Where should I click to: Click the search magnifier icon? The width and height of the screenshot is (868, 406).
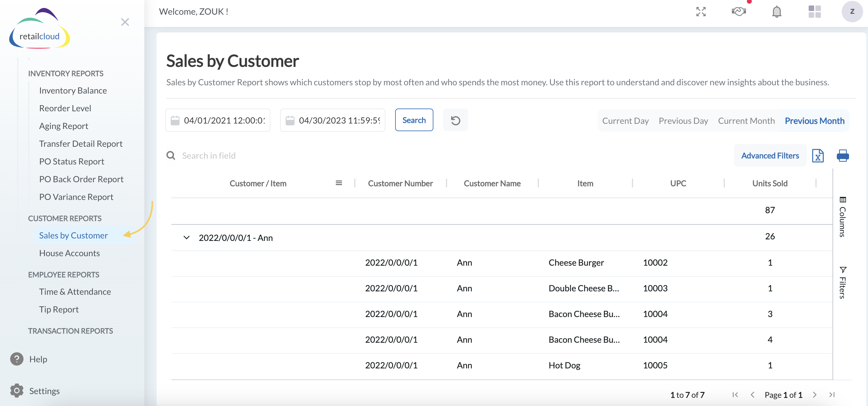[171, 155]
